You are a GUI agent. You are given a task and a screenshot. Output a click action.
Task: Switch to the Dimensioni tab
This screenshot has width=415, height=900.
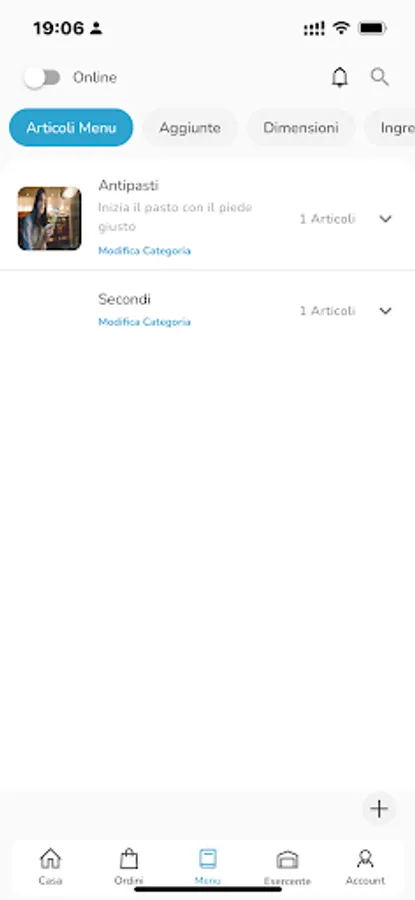point(301,127)
